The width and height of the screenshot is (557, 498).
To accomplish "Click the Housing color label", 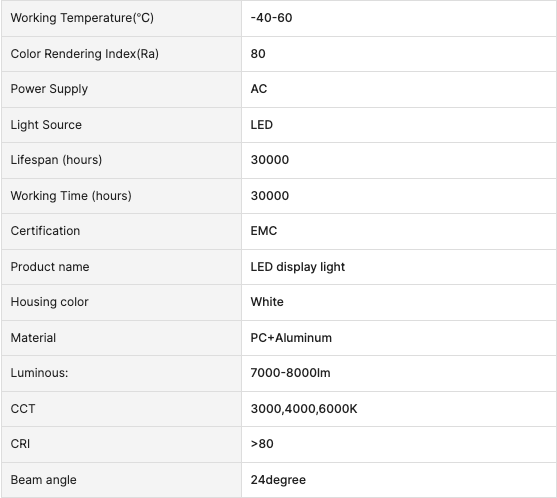I will coord(49,302).
